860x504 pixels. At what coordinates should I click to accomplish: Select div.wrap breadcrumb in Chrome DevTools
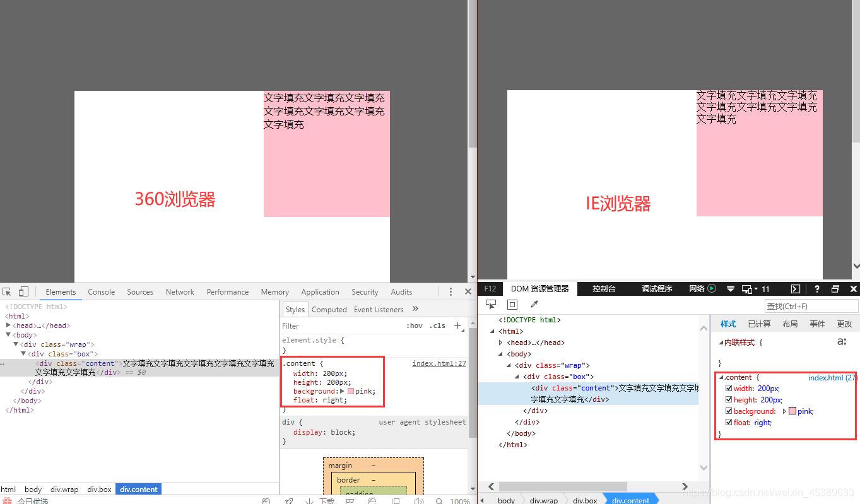coord(64,489)
